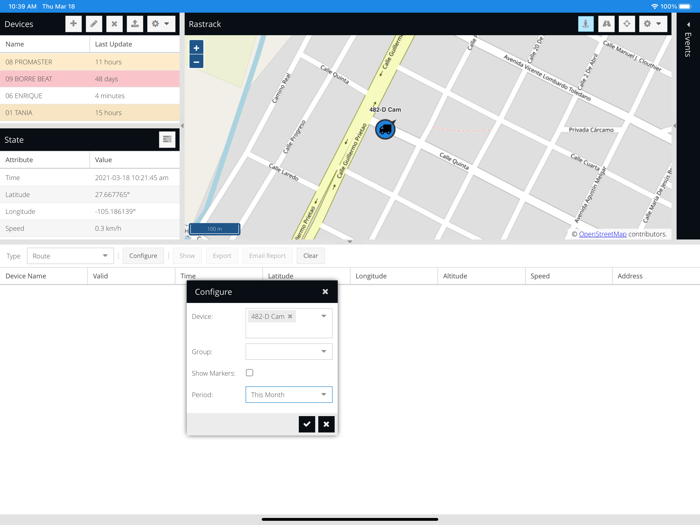The height and width of the screenshot is (525, 700).
Task: Select the 09 BORRE BEAT device row
Action: pyautogui.click(x=90, y=79)
